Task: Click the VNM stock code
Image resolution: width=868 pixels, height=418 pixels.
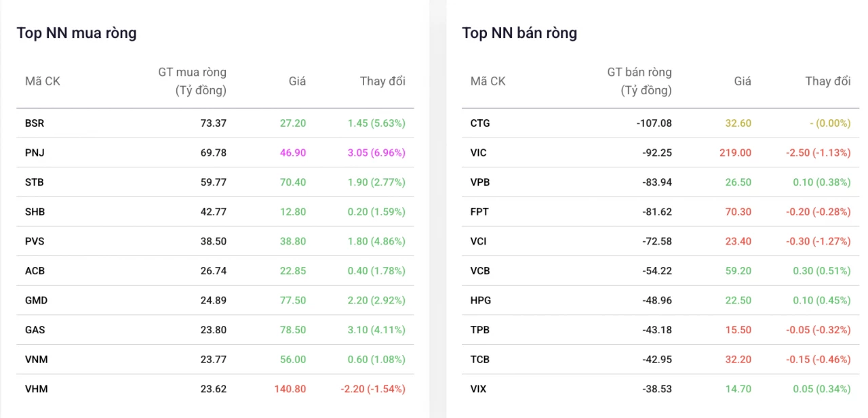Action: coord(37,359)
